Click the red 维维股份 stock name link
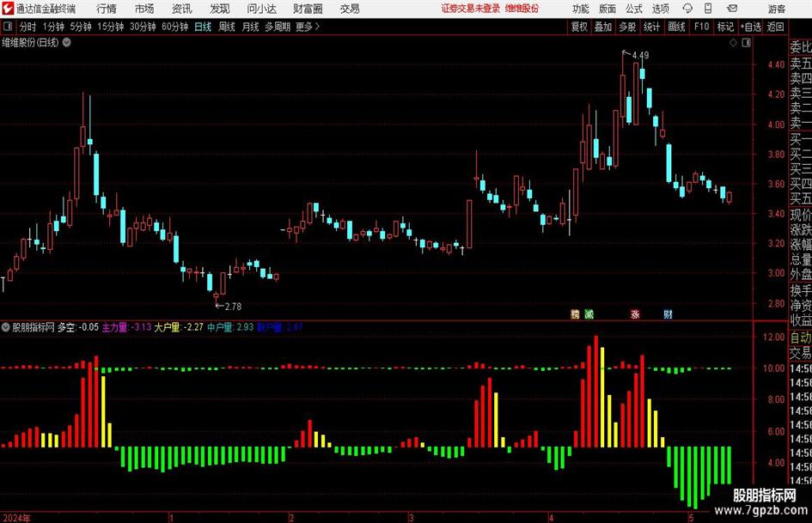The image size is (812, 523). (522, 9)
